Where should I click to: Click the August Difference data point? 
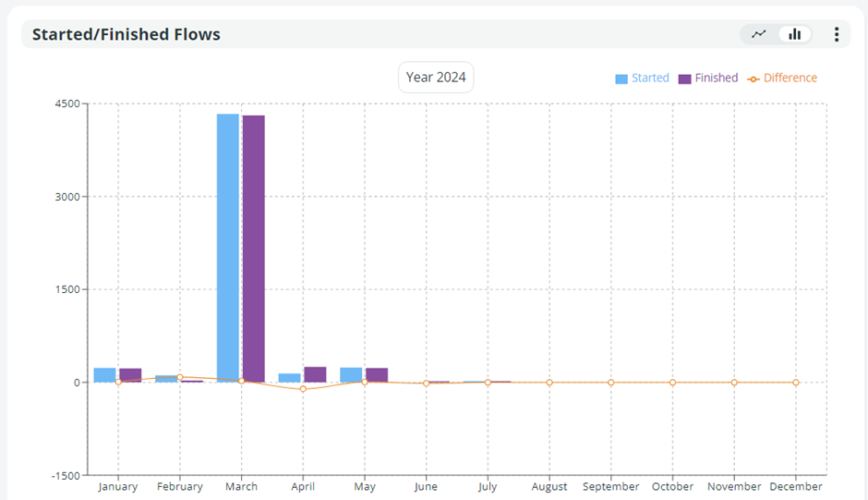point(549,383)
